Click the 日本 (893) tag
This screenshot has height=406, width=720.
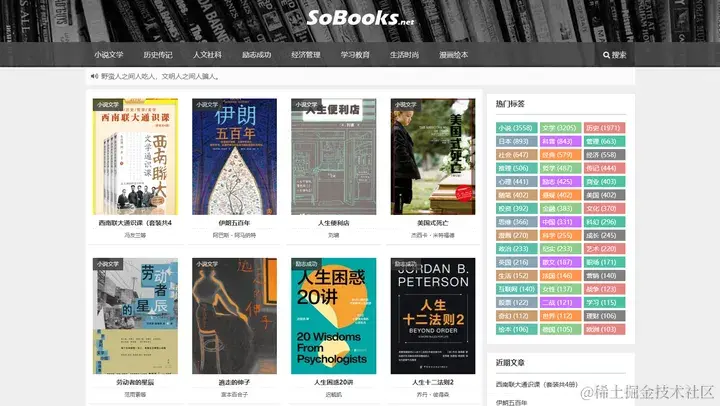[517, 141]
